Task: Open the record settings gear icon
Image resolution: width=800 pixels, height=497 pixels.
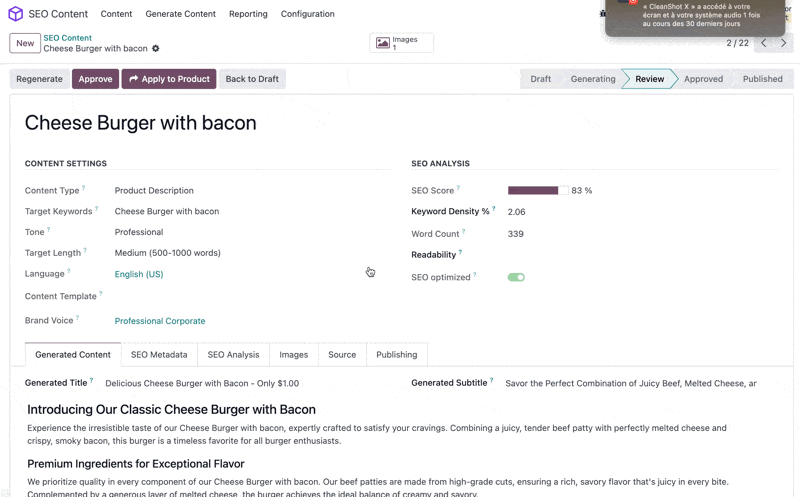Action: [156, 49]
